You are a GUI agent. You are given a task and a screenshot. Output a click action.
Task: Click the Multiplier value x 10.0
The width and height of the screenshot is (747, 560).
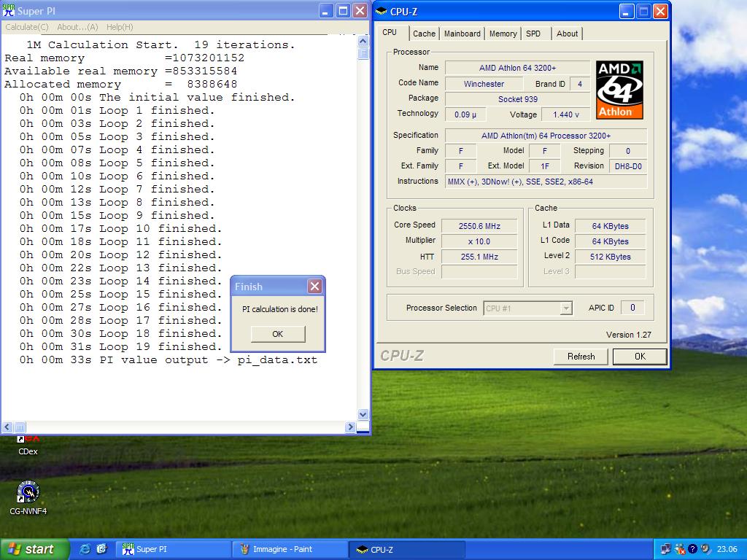(x=479, y=241)
